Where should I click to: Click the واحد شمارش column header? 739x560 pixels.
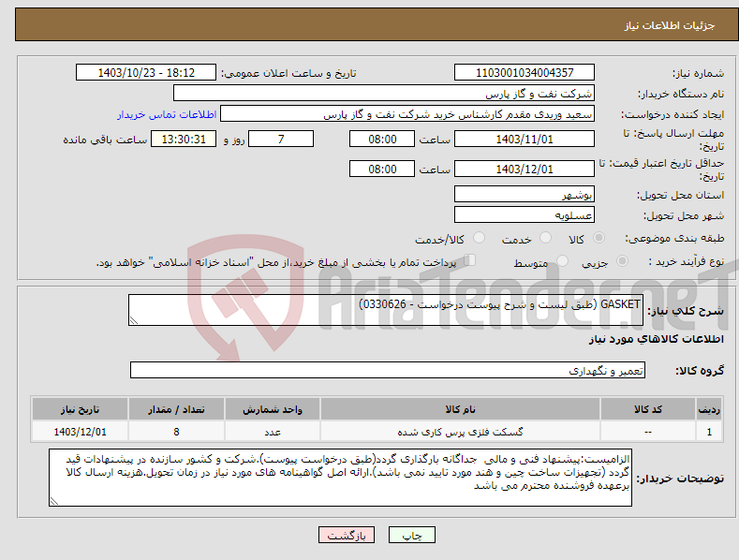click(273, 409)
